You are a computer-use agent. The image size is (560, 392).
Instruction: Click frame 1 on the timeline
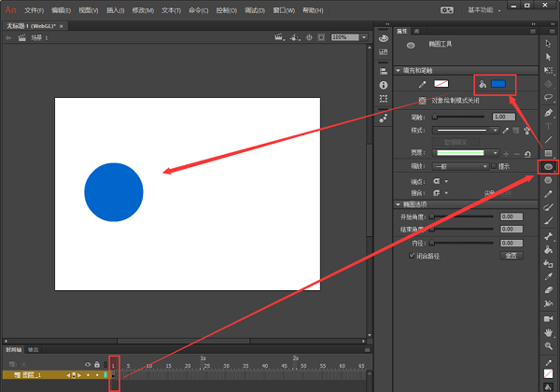(x=113, y=375)
